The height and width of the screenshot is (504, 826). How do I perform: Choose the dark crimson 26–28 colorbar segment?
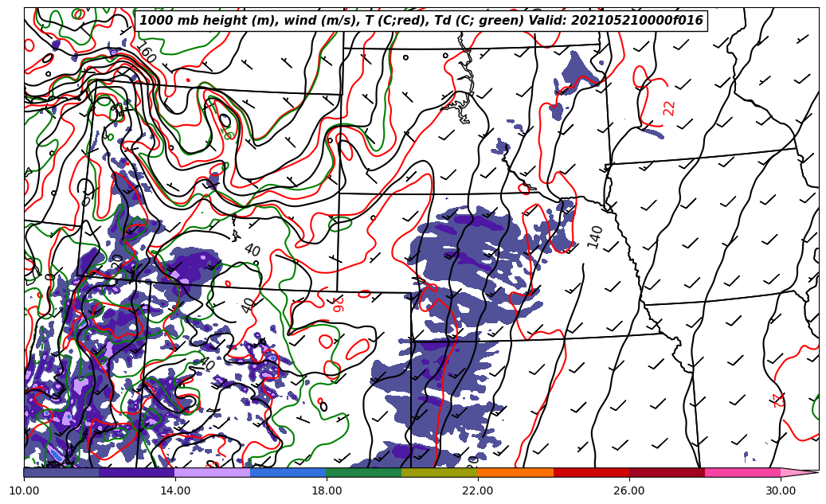(x=667, y=472)
